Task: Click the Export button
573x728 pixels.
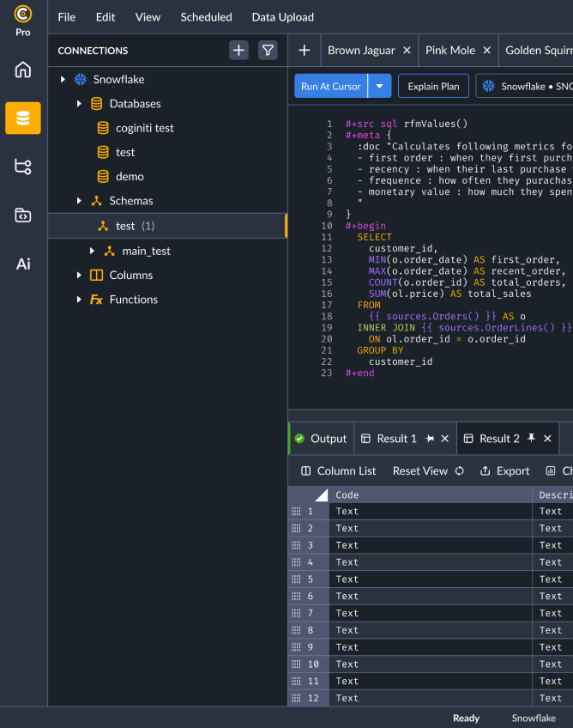Action: [504, 471]
